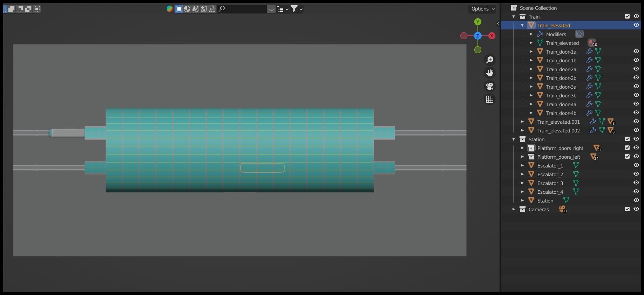The height and width of the screenshot is (295, 644).
Task: Click the outliner search field
Action: pos(242,9)
